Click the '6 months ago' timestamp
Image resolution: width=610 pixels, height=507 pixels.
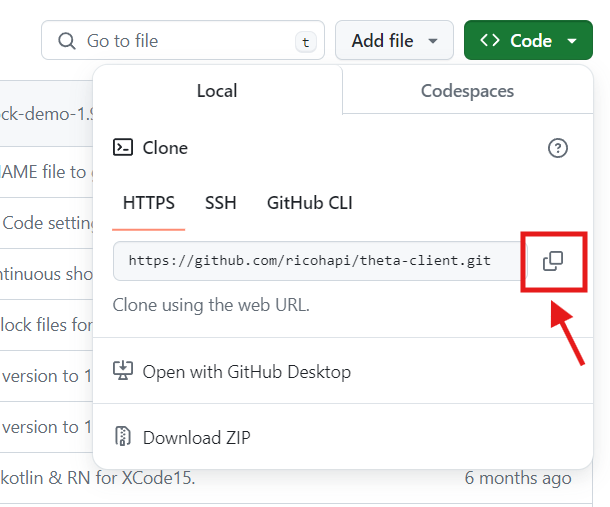(x=518, y=478)
